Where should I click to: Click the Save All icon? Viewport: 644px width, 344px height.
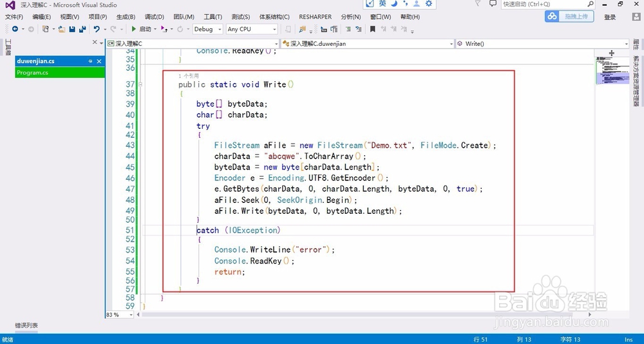[x=82, y=29]
